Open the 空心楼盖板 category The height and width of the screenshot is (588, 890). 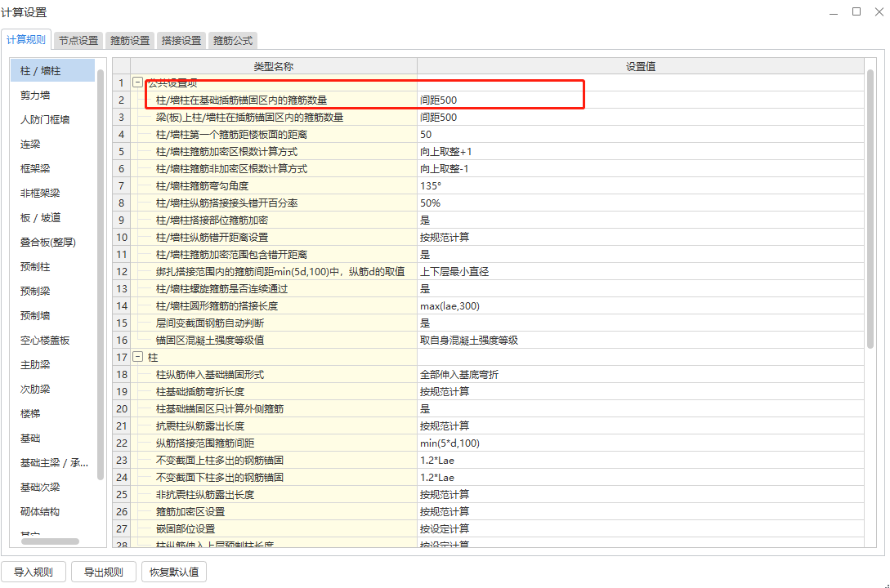pos(53,341)
